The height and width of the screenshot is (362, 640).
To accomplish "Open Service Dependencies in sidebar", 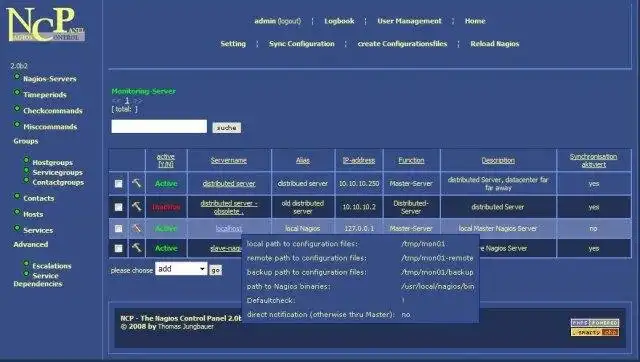I will point(38,280).
